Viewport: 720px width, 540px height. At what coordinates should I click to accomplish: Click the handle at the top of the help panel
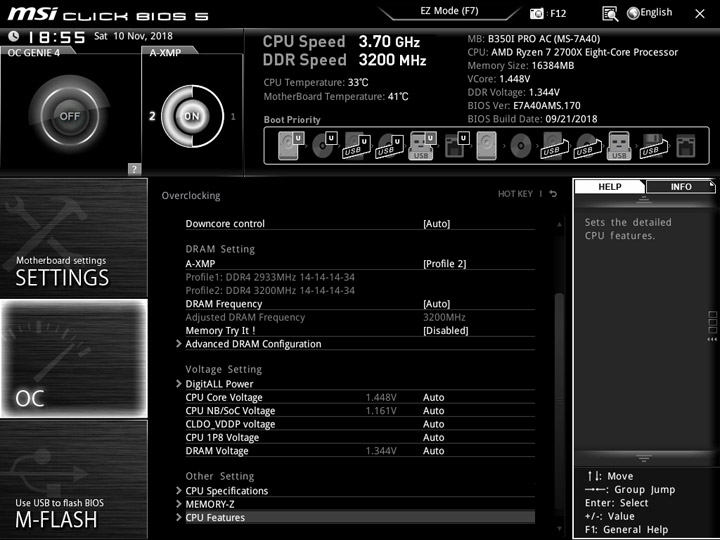coord(643,199)
